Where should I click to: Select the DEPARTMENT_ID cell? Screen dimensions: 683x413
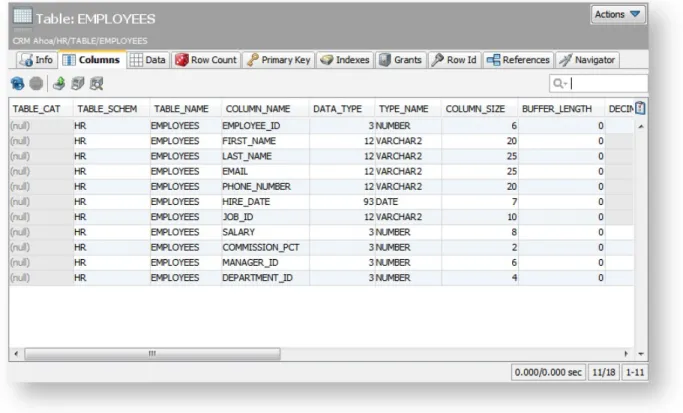point(265,278)
